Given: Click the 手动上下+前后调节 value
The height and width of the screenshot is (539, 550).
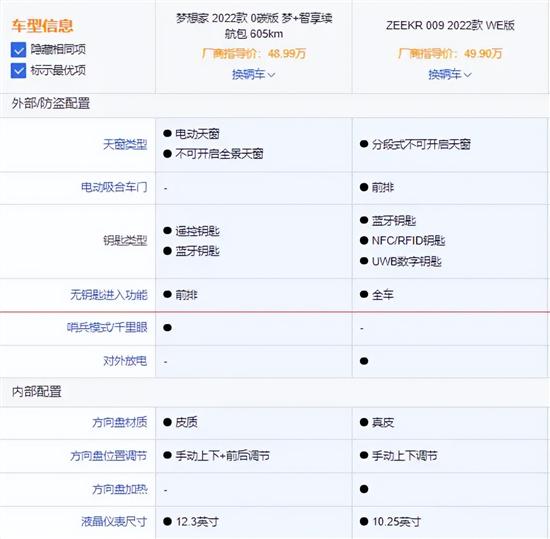Looking at the screenshot, I should (222, 456).
